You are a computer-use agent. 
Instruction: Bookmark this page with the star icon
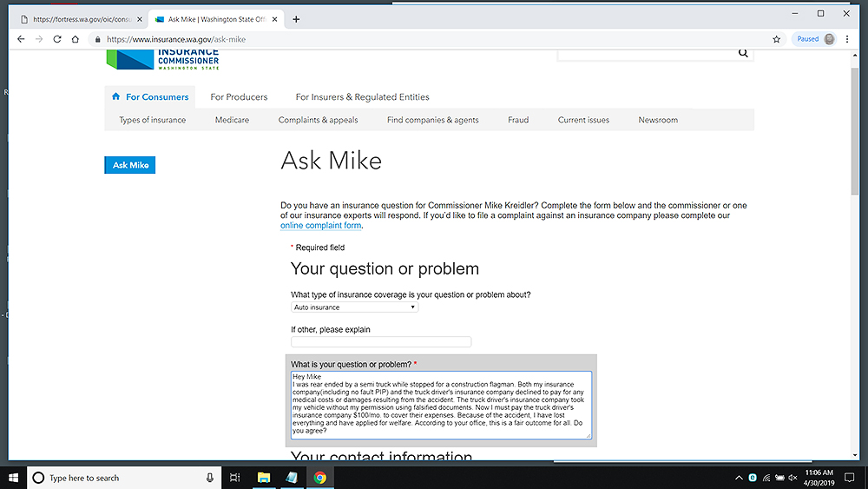pyautogui.click(x=776, y=39)
